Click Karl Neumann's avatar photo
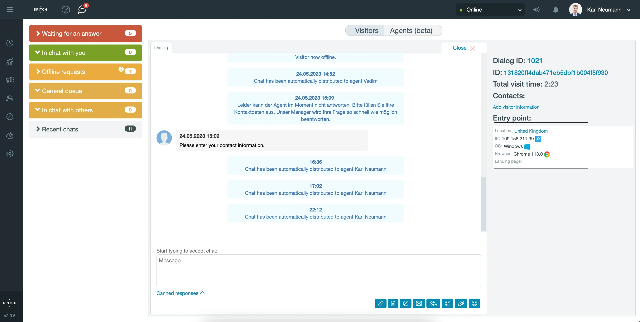Viewport: 644px width, 322px height. [575, 9]
